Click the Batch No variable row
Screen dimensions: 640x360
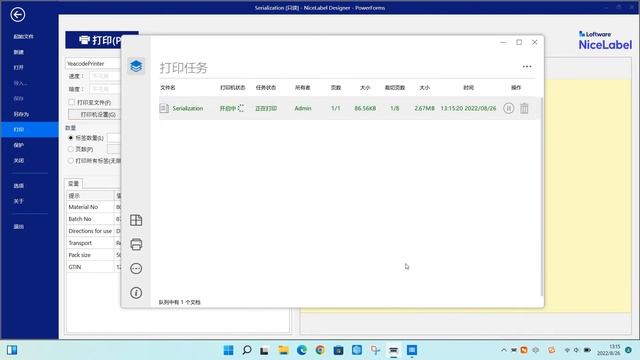click(x=93, y=219)
